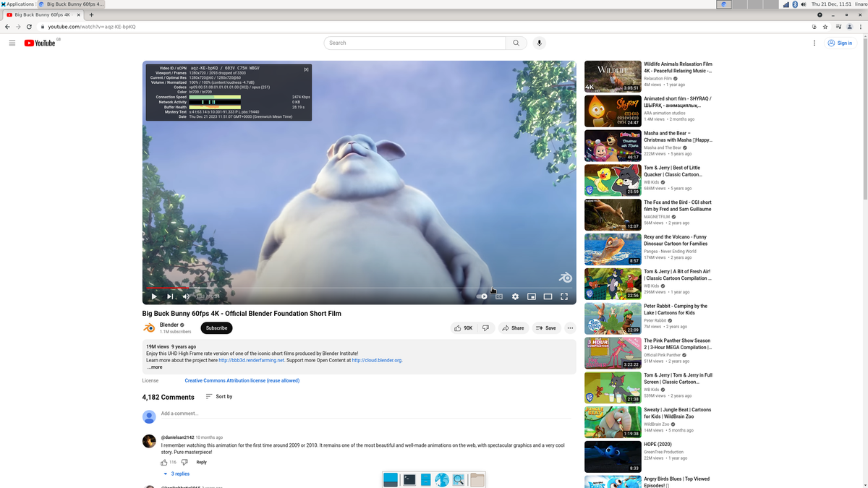Open The Pink Panther Show Season 2 video
868x488 pixels.
pyautogui.click(x=613, y=353)
